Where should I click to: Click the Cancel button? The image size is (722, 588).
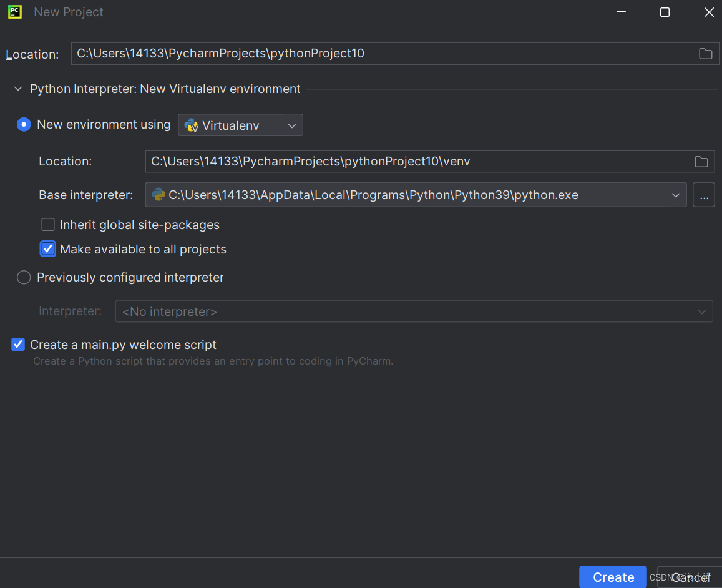click(x=691, y=577)
